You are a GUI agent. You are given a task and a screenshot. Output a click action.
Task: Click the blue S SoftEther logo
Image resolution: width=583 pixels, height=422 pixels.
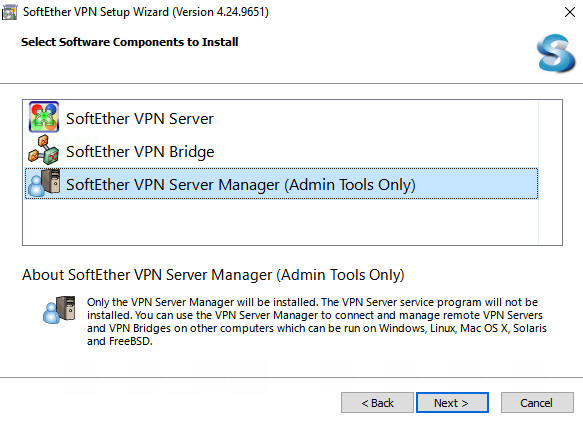coord(555,53)
